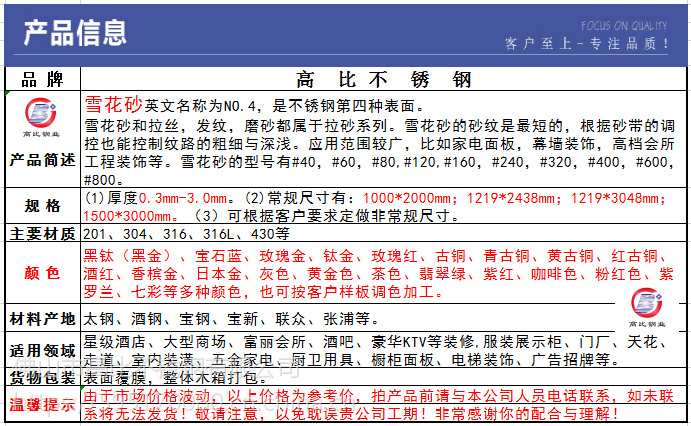The height and width of the screenshot is (426, 691).
Task: Click the 201、304、316、316L、430等 cell
Action: click(383, 233)
